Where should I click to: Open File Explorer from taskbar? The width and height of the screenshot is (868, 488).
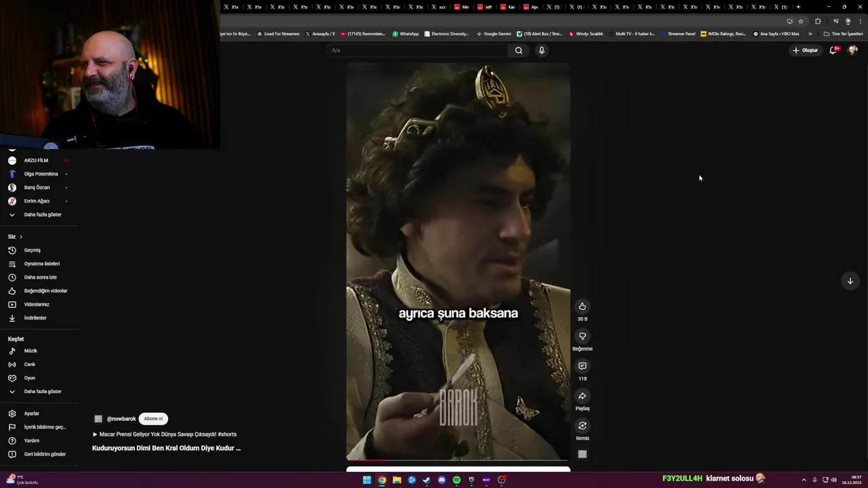click(x=397, y=480)
